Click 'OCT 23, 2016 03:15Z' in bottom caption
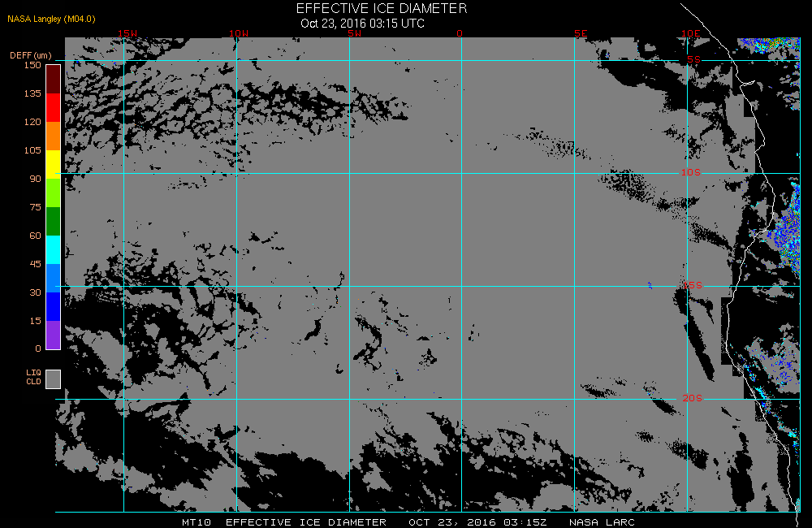Viewport: 812px width, 528px height. pos(477,522)
